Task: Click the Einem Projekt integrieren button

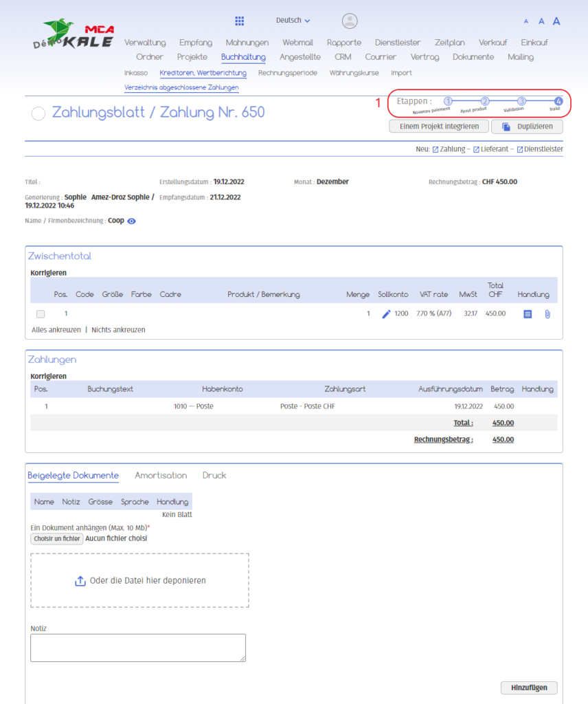Action: [x=439, y=126]
